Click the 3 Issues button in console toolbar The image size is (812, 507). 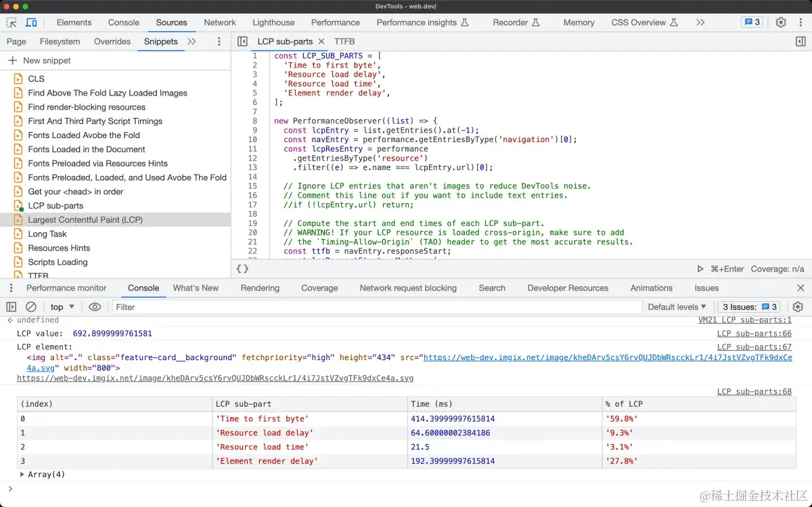point(750,307)
